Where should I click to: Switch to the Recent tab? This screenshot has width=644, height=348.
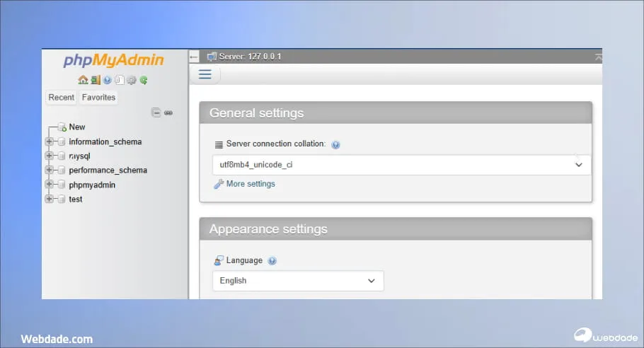pos(62,98)
